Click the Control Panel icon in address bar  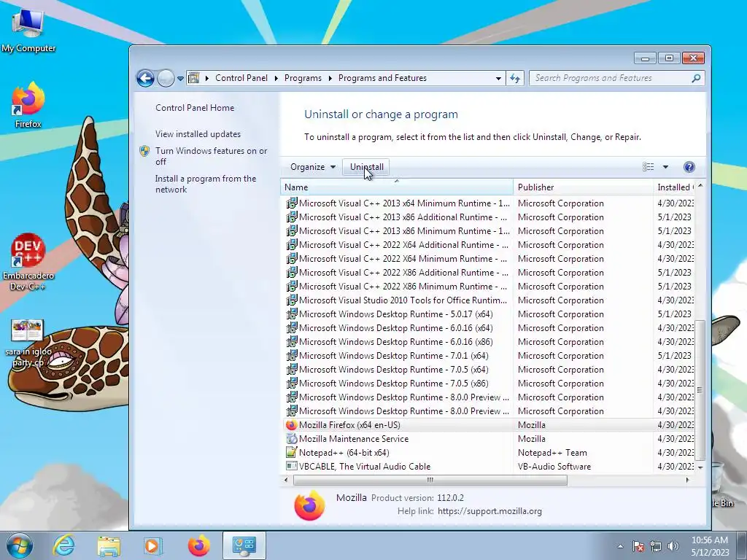click(194, 77)
